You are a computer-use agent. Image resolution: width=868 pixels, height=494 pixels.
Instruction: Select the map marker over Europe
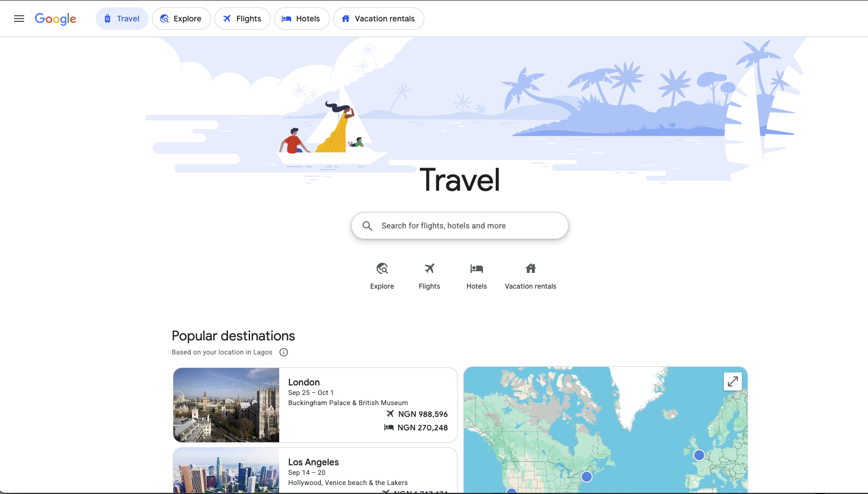click(x=699, y=455)
